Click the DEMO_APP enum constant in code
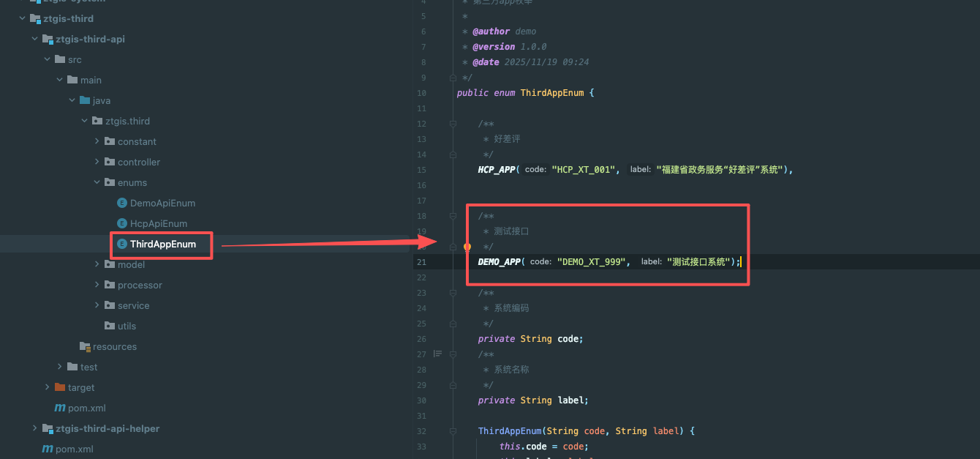 pyautogui.click(x=499, y=261)
